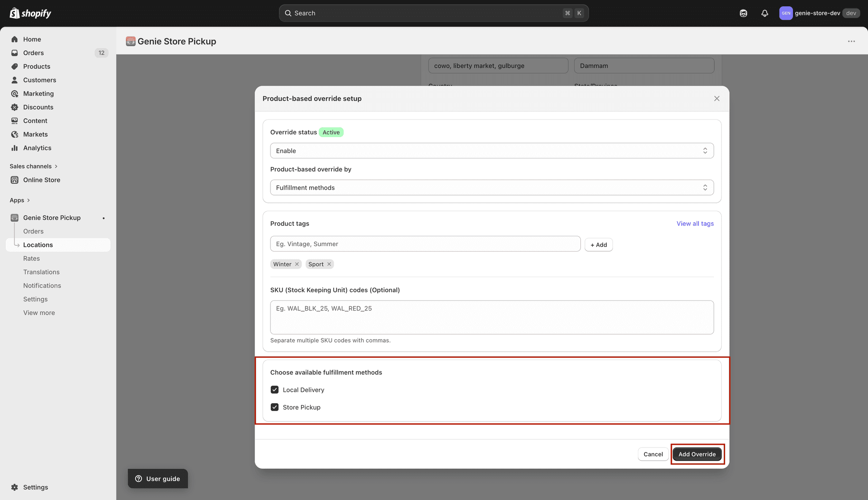Viewport: 868px width, 500px height.
Task: Uncheck the Local Delivery checkbox
Action: (274, 390)
